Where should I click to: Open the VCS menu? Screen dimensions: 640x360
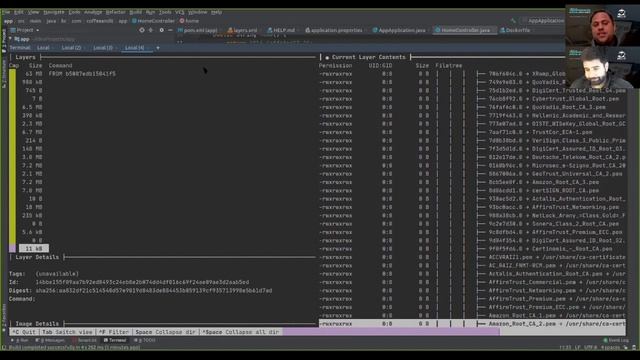click(x=180, y=12)
